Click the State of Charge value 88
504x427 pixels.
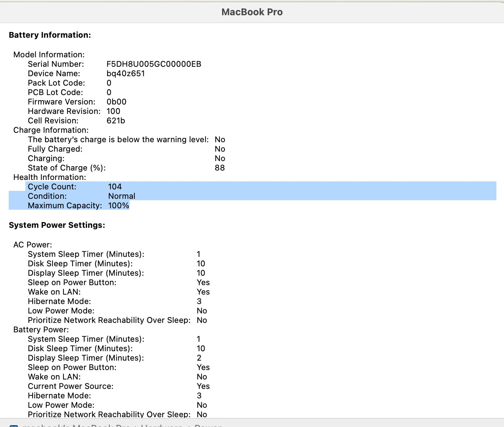click(220, 168)
